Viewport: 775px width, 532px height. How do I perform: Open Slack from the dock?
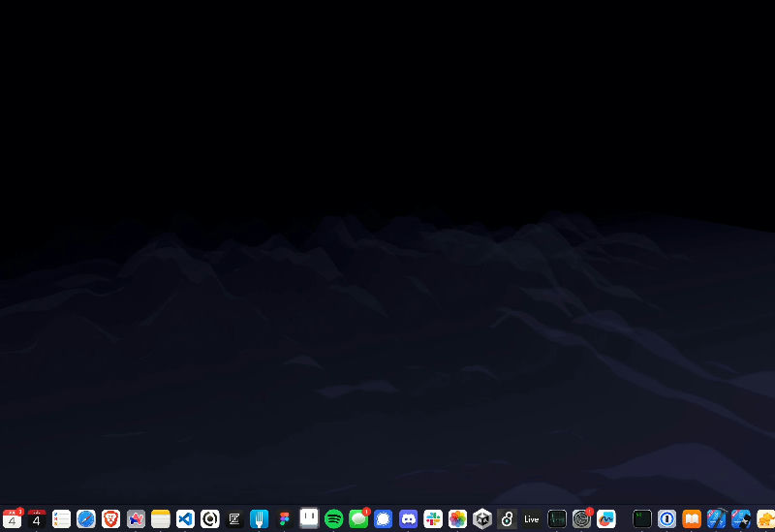(433, 519)
